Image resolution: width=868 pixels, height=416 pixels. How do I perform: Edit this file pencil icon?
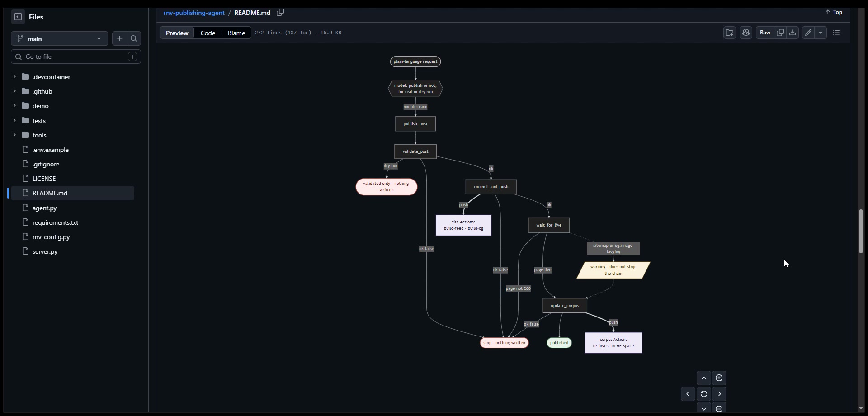pyautogui.click(x=808, y=33)
